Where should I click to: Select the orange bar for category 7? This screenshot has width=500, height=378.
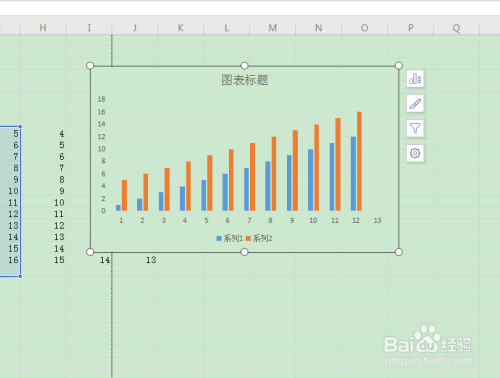(253, 177)
